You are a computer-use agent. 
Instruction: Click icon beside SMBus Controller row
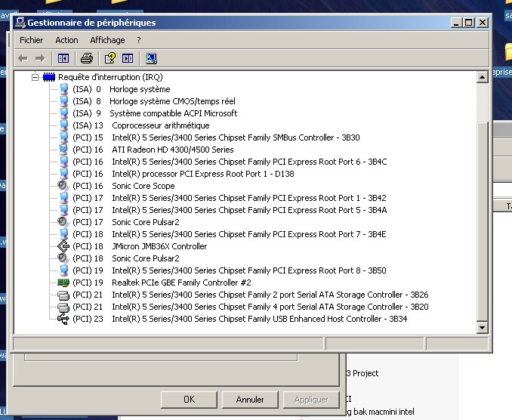coord(64,137)
